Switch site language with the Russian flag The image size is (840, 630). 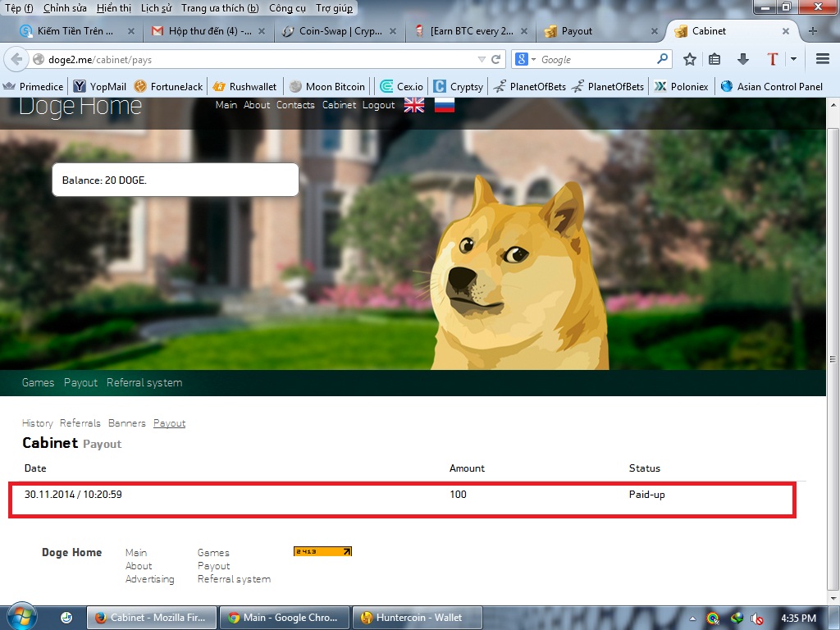pos(444,105)
